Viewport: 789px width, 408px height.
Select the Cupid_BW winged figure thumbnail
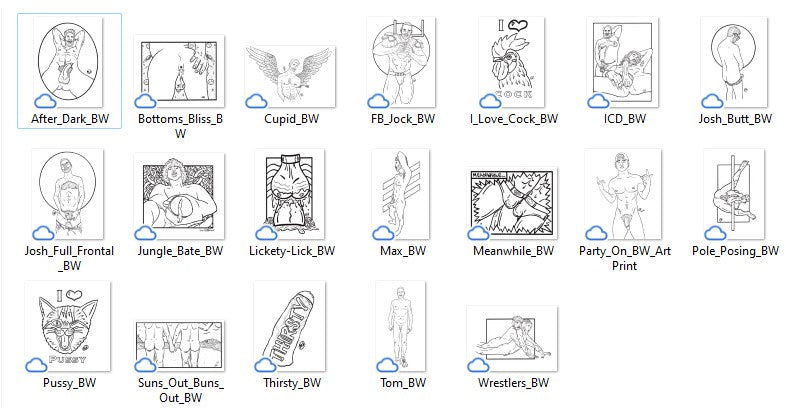tap(291, 76)
